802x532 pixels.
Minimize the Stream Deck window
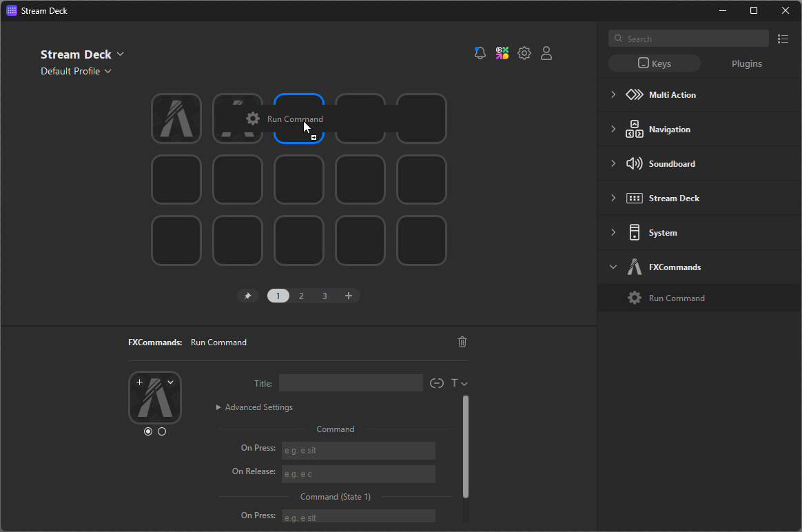click(x=723, y=11)
